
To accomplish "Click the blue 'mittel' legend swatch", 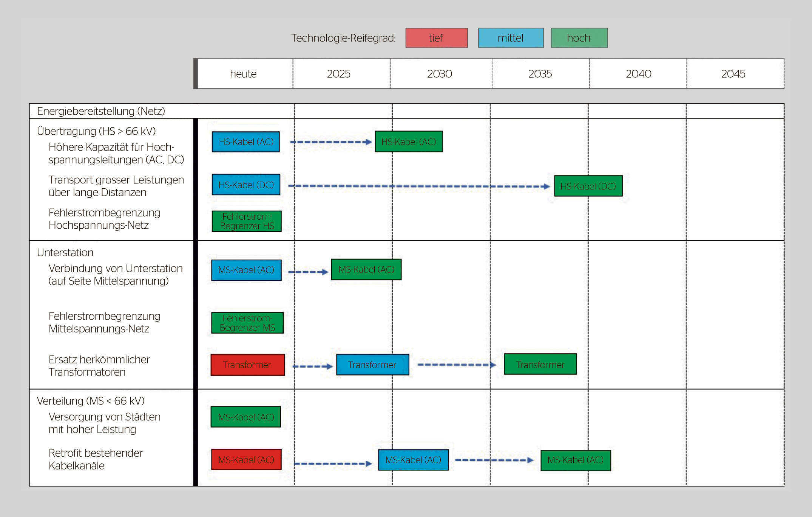I will click(511, 38).
